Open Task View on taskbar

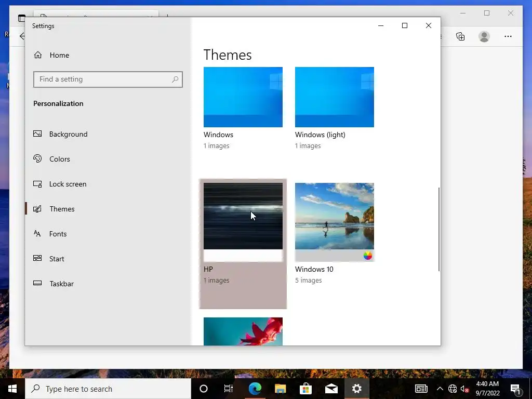(x=229, y=389)
